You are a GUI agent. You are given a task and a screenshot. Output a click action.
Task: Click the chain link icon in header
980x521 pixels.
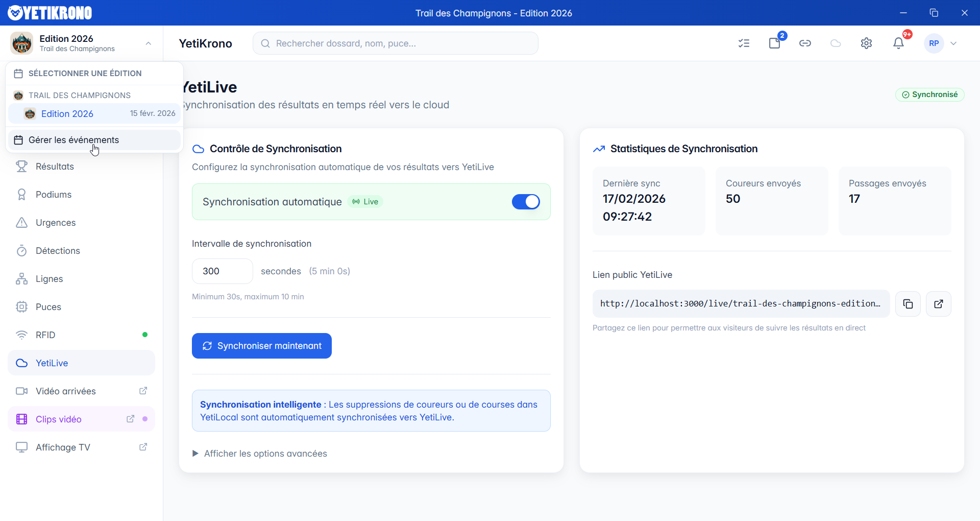tap(805, 43)
